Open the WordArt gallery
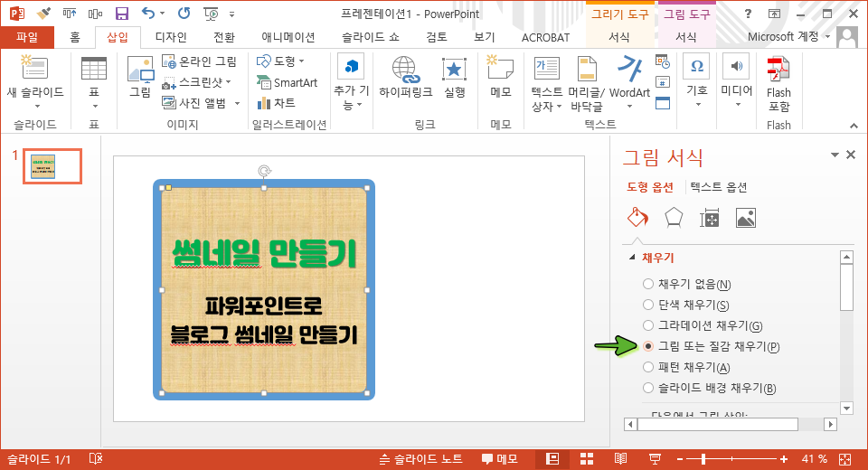The width and height of the screenshot is (868, 470). 629,82
